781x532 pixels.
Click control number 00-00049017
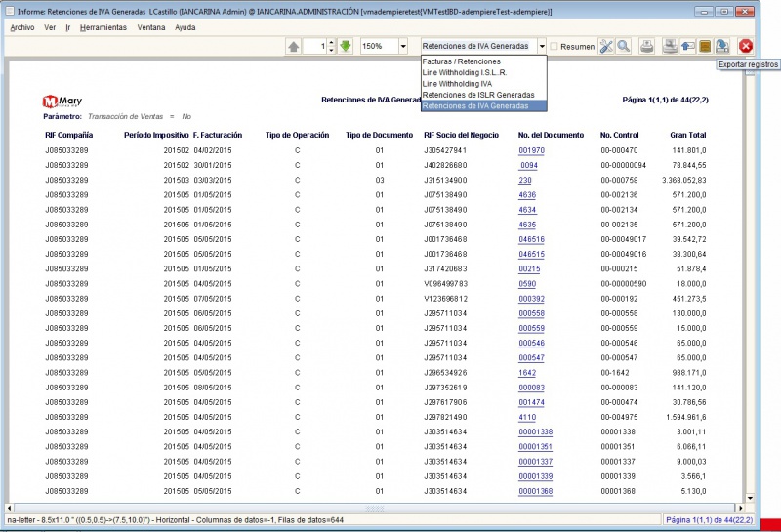click(623, 239)
